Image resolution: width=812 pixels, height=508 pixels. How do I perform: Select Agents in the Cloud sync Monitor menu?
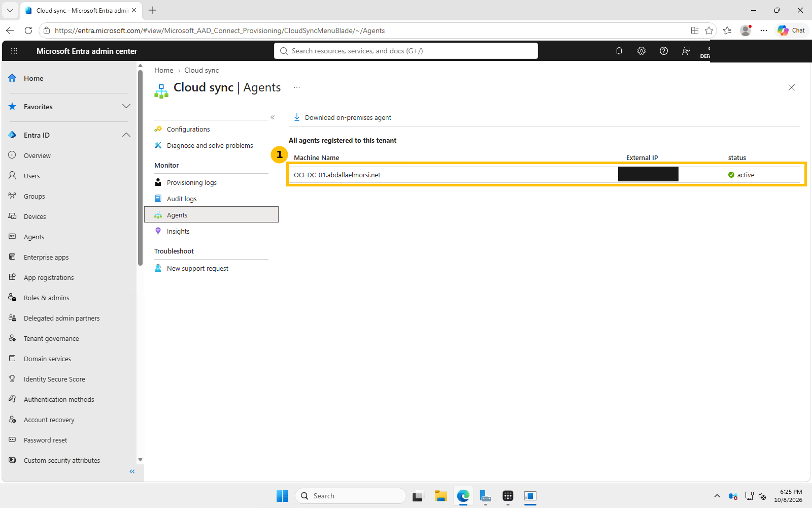click(x=212, y=215)
